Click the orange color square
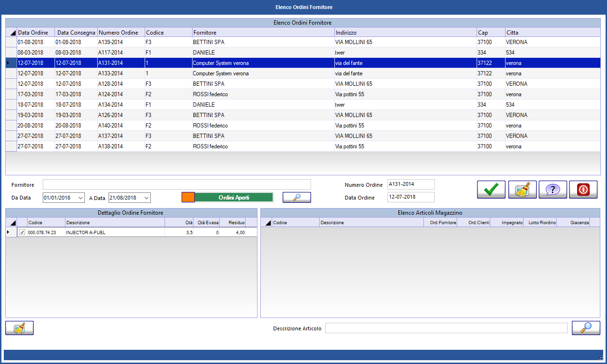The image size is (607, 364). (188, 198)
